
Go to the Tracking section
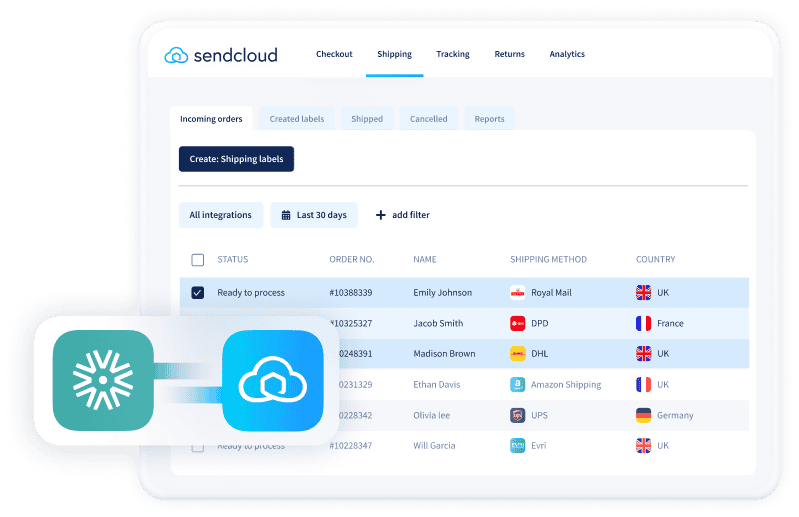pos(452,54)
